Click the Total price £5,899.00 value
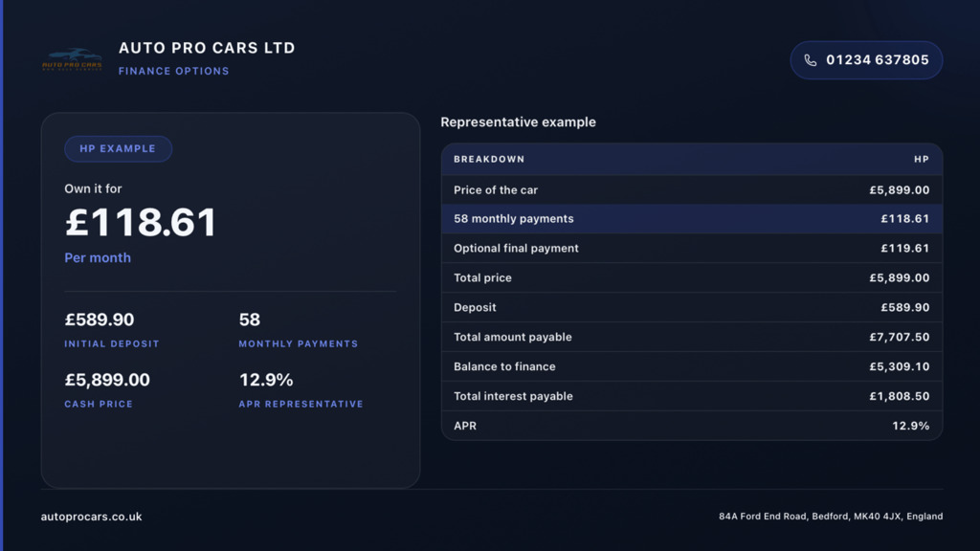This screenshot has height=551, width=980. [x=900, y=278]
